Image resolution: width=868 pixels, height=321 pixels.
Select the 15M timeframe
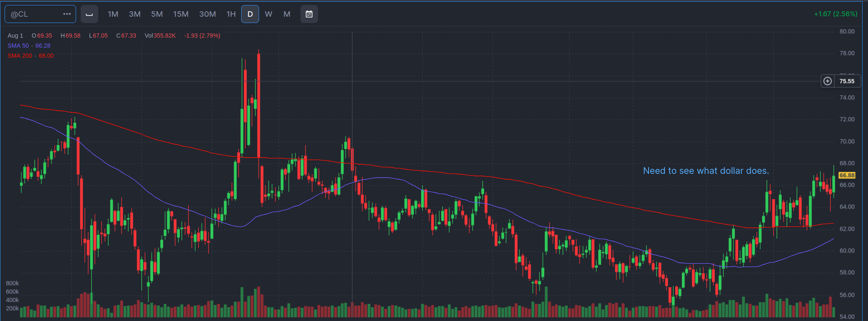181,14
